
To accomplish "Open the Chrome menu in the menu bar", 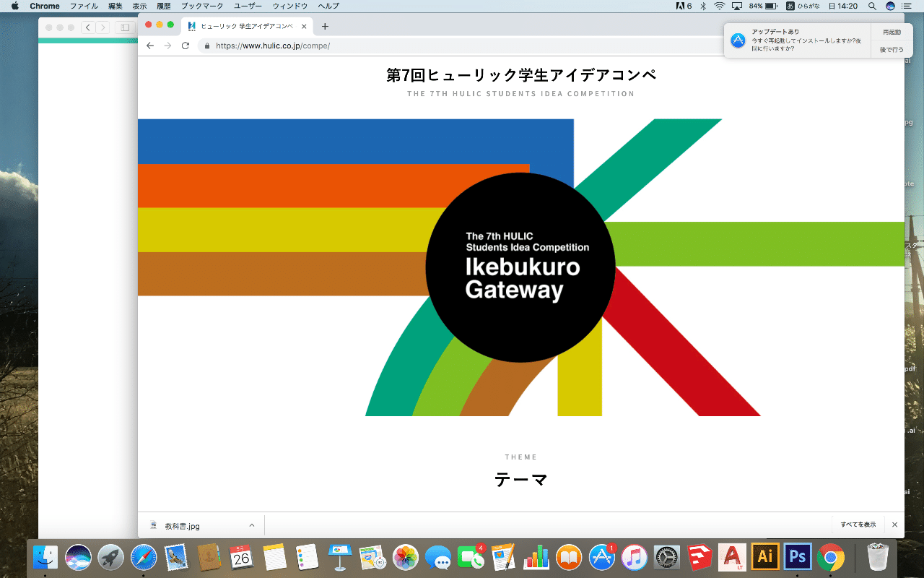I will coord(45,6).
